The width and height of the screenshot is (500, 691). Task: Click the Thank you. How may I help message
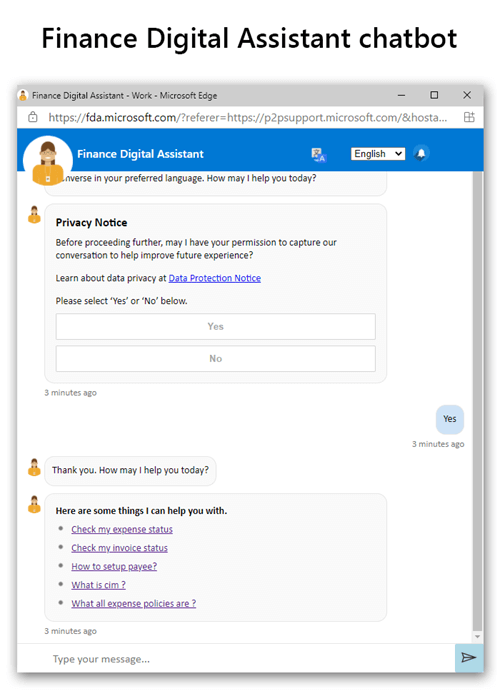tap(130, 470)
